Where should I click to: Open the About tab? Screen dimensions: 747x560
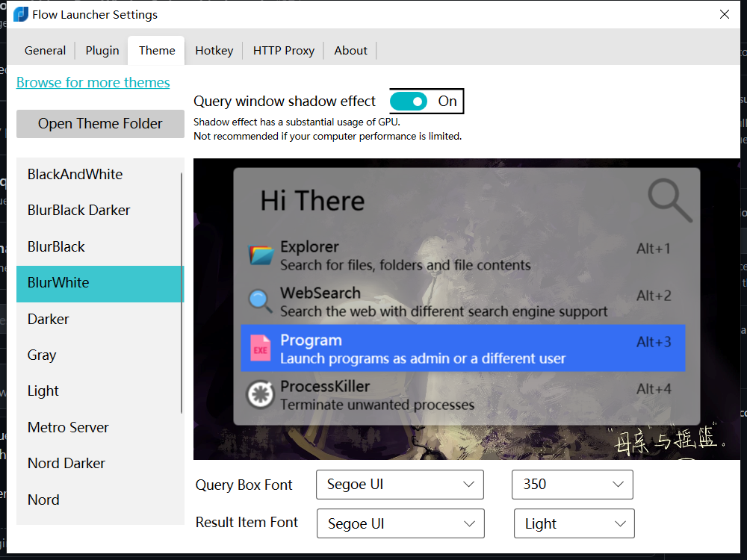coord(350,51)
